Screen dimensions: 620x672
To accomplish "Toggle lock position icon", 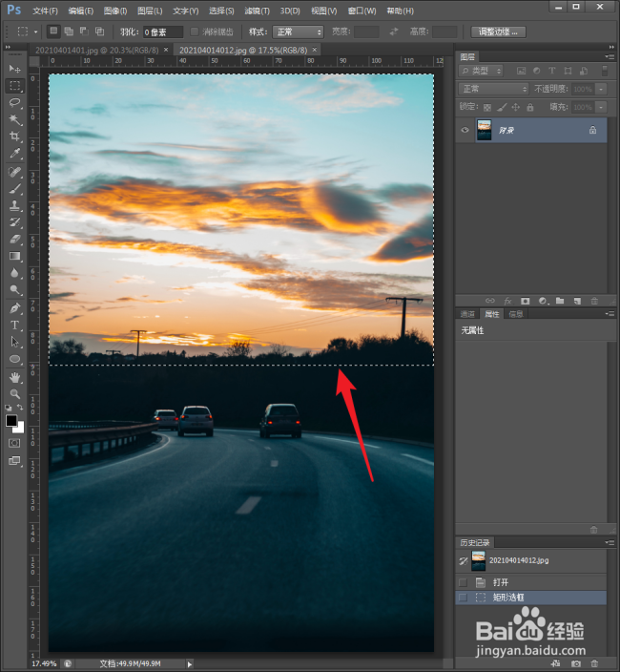I will click(x=516, y=107).
